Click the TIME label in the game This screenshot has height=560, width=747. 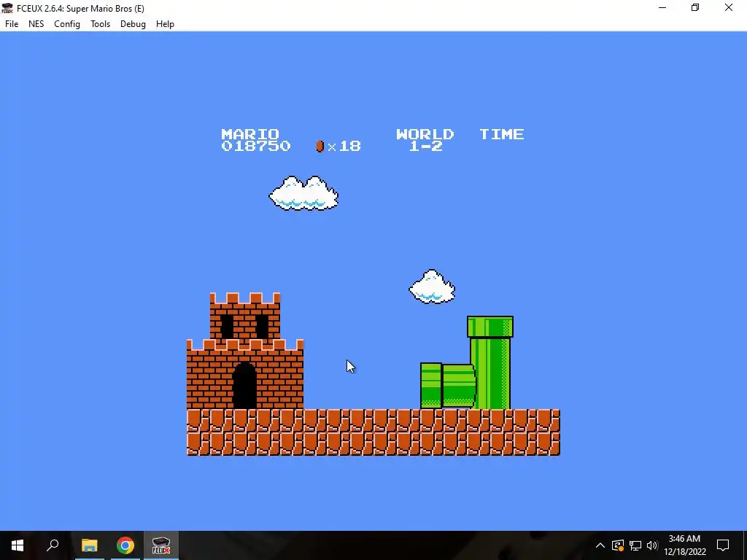click(x=502, y=134)
